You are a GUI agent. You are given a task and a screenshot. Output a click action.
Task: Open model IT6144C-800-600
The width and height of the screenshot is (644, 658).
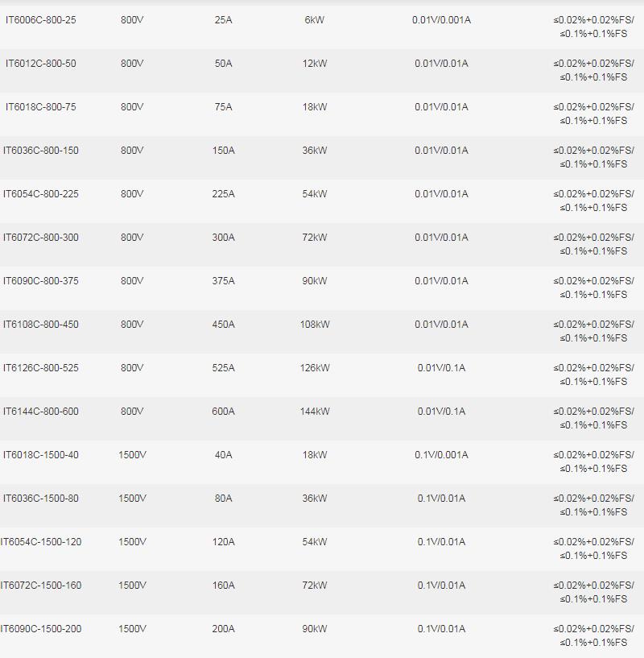[x=41, y=412]
